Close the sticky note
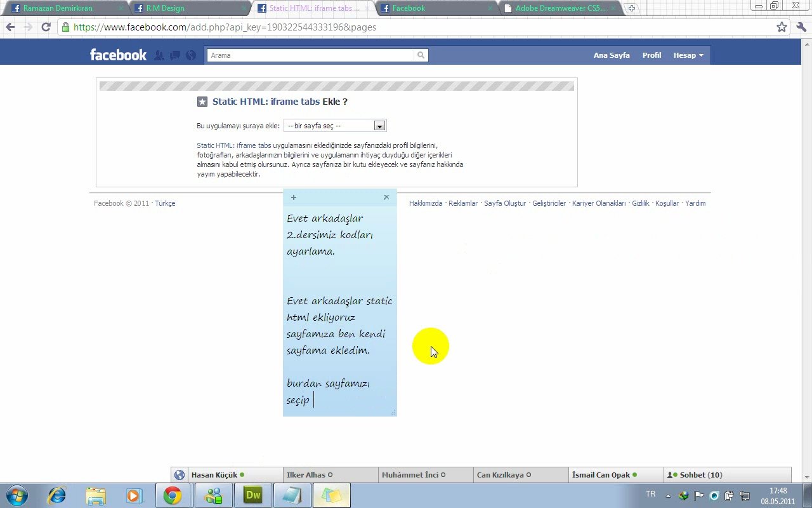This screenshot has height=508, width=812. [x=386, y=197]
